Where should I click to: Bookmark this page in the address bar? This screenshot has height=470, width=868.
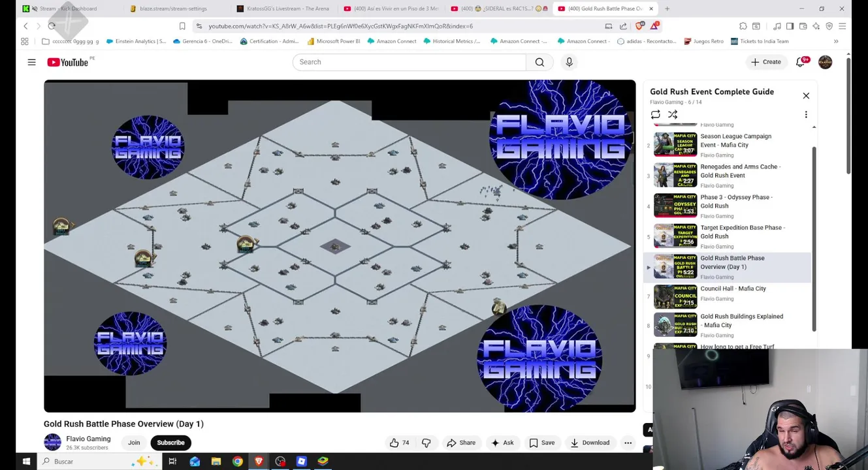pyautogui.click(x=182, y=26)
